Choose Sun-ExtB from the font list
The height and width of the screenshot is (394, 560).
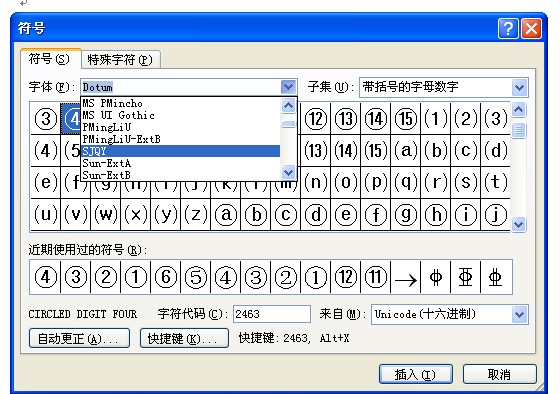tap(180, 175)
